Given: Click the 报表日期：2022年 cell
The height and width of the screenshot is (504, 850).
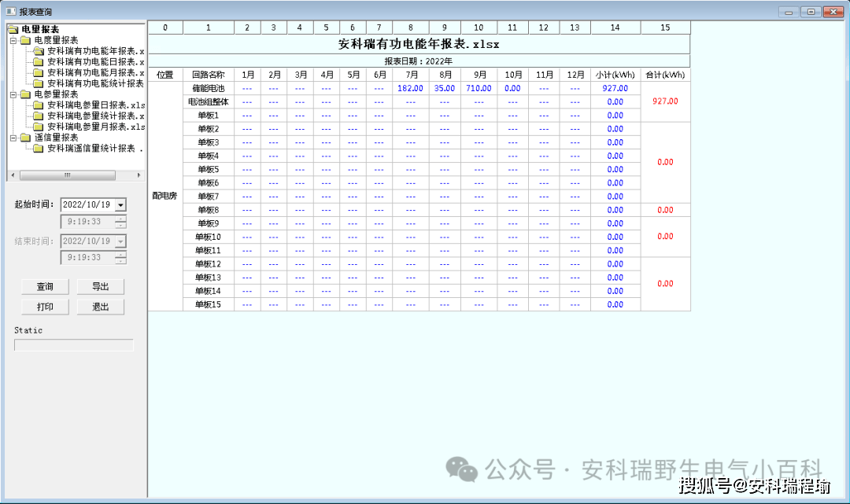Looking at the screenshot, I should 419,61.
